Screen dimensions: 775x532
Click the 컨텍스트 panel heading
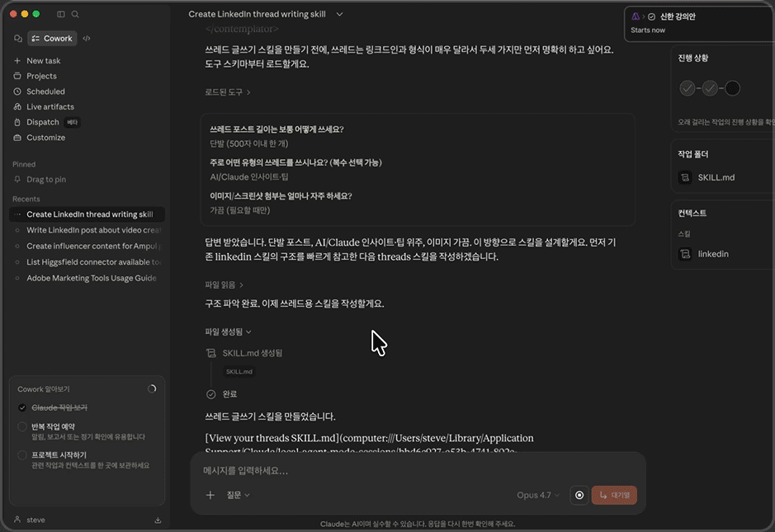692,213
